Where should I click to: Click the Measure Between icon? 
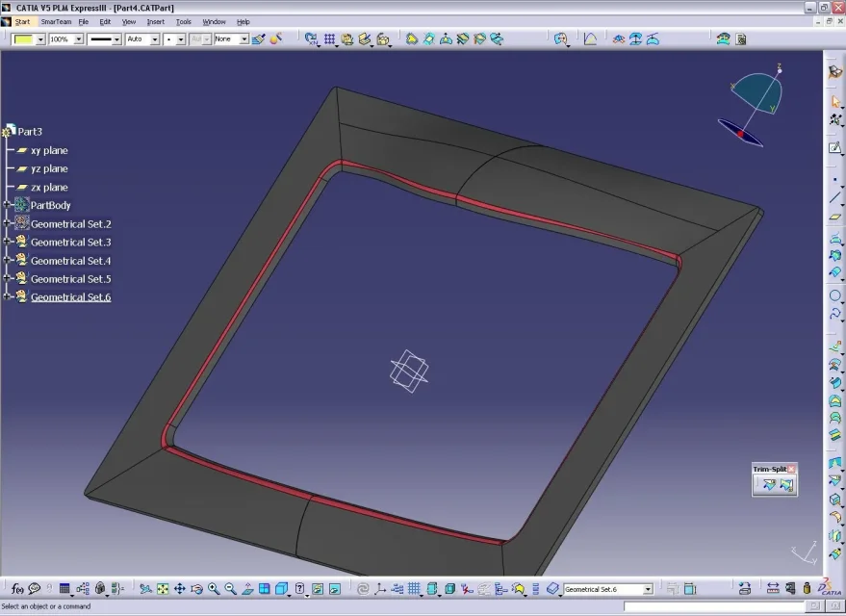point(773,588)
